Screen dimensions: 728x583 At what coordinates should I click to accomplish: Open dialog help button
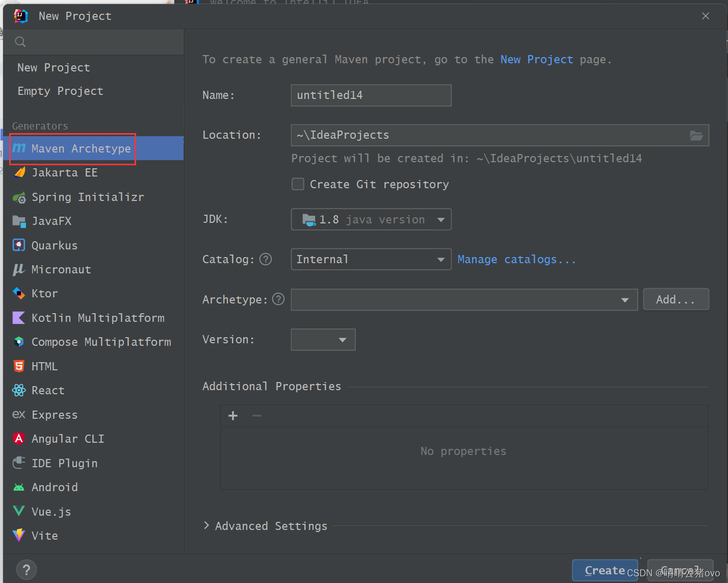click(27, 569)
